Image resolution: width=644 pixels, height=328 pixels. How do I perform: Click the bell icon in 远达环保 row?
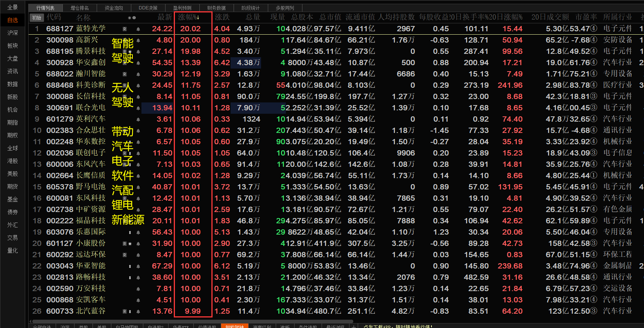pos(138,255)
